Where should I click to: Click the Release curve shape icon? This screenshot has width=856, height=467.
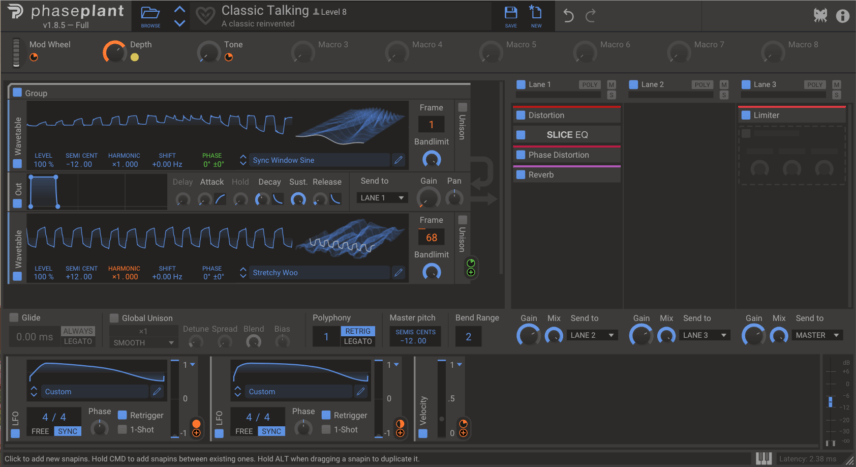pos(335,199)
